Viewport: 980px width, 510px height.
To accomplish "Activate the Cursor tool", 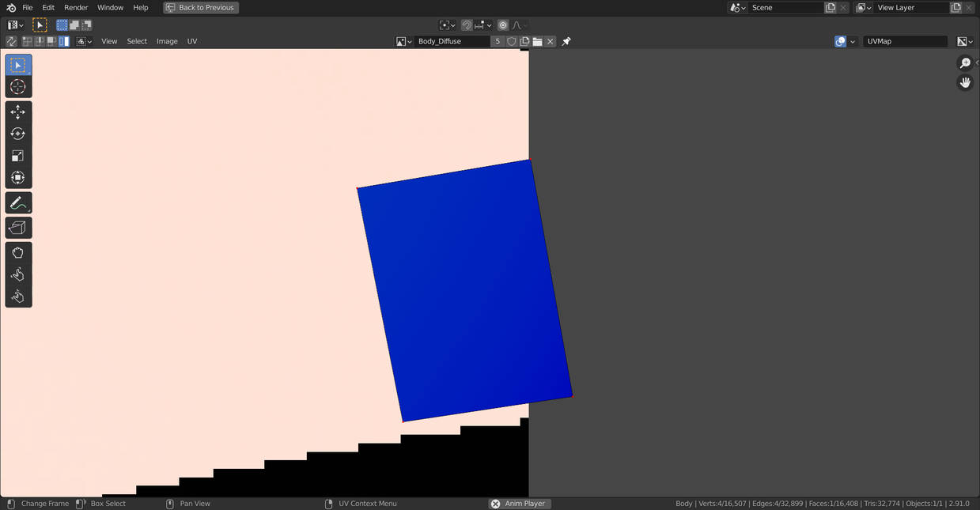I will click(18, 87).
